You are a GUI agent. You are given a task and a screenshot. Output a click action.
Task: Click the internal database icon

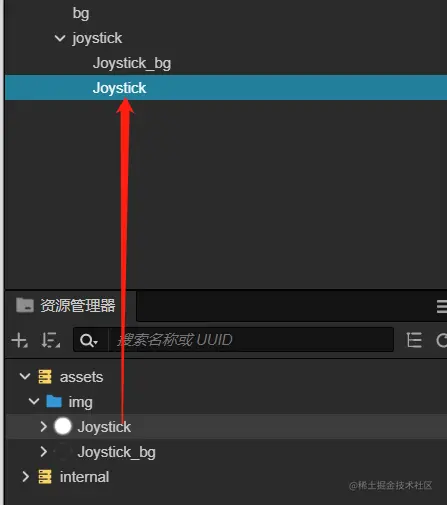point(45,477)
